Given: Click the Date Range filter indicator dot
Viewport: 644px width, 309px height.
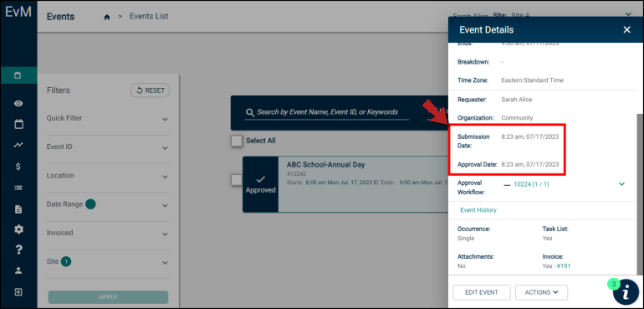Looking at the screenshot, I should tap(90, 204).
